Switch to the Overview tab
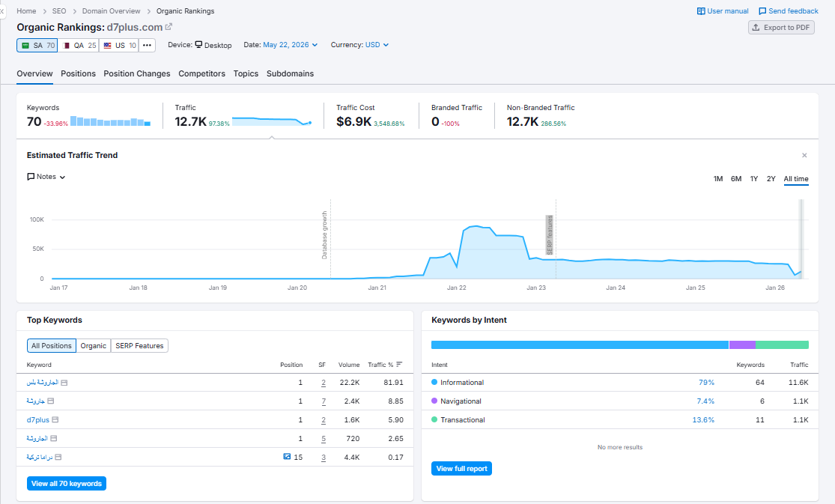Viewport: 835px width, 504px height. [34, 73]
